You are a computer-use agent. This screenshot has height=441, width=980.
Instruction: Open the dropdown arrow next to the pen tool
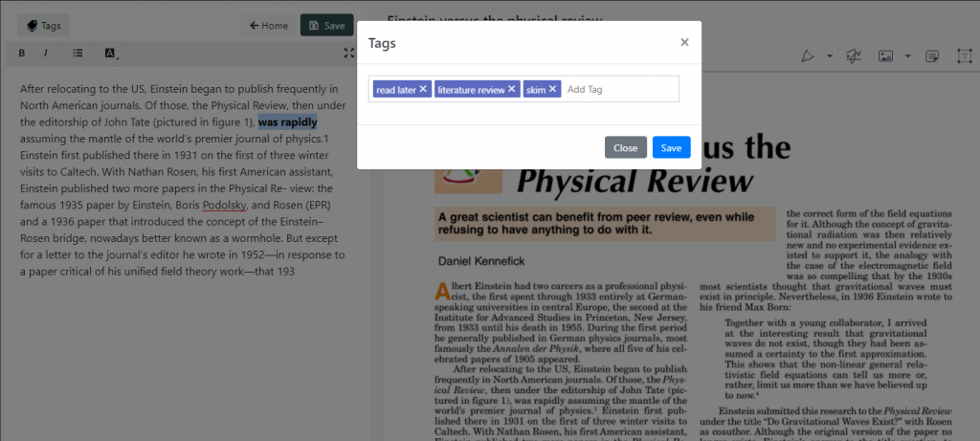pyautogui.click(x=830, y=56)
